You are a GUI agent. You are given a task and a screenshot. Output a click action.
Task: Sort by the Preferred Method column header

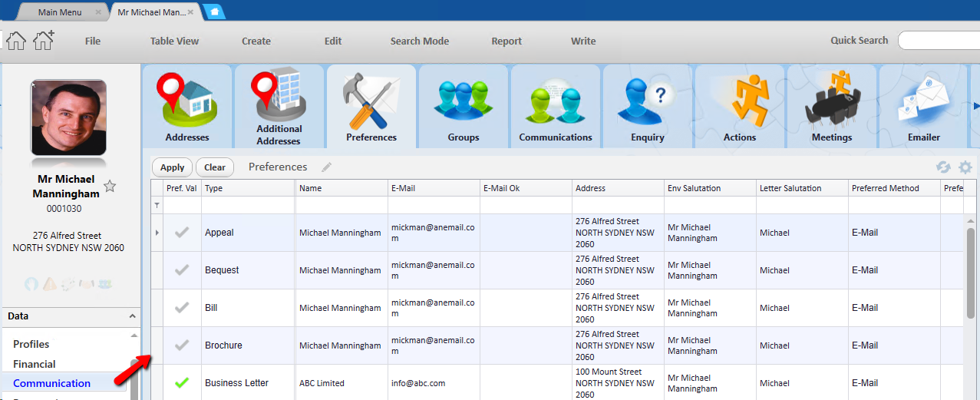[x=894, y=188]
